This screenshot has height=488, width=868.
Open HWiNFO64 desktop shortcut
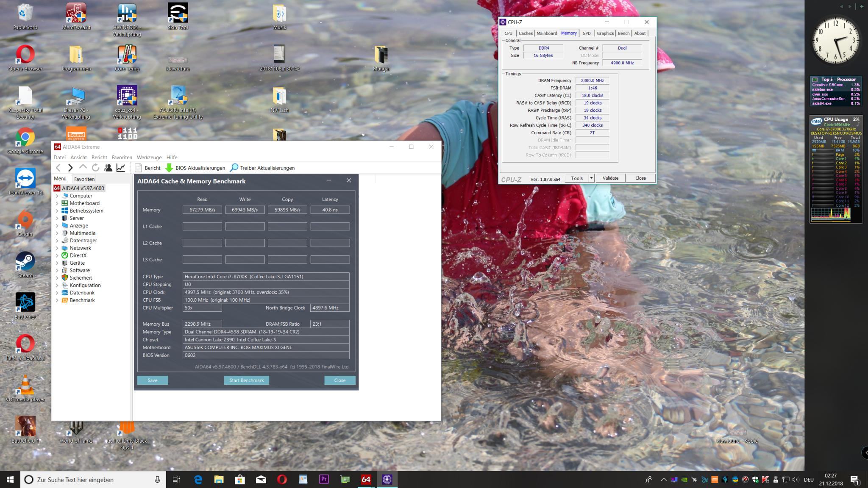point(127,19)
